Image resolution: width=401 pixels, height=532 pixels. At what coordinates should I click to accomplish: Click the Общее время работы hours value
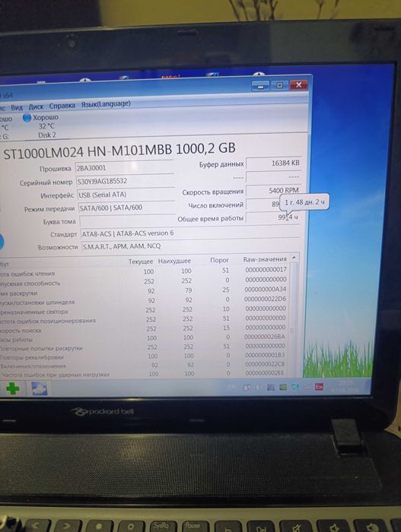pyautogui.click(x=273, y=217)
